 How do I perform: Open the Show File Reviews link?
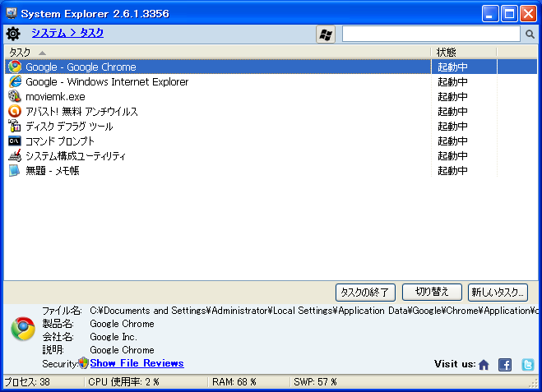137,363
